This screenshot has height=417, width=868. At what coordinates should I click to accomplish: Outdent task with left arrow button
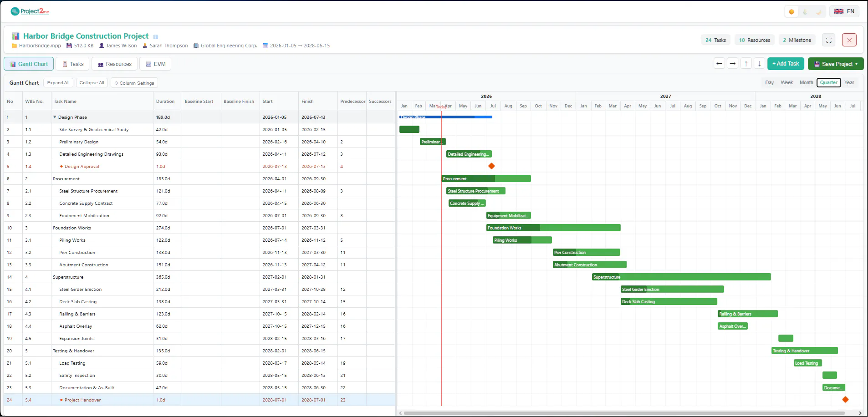click(720, 64)
